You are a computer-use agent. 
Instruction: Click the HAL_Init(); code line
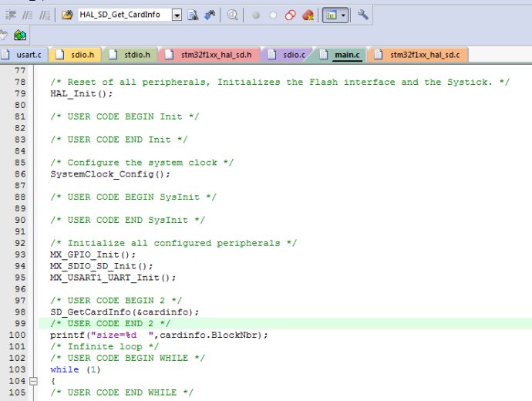click(x=82, y=93)
